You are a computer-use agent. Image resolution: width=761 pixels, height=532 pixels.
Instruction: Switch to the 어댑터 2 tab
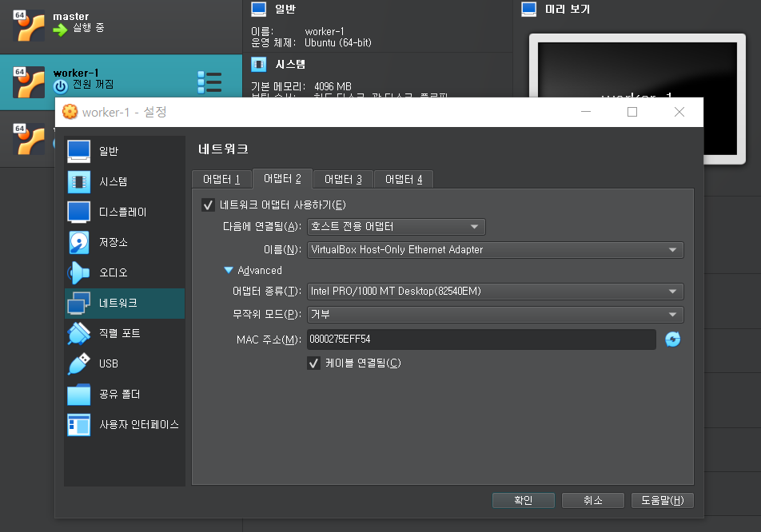(282, 179)
